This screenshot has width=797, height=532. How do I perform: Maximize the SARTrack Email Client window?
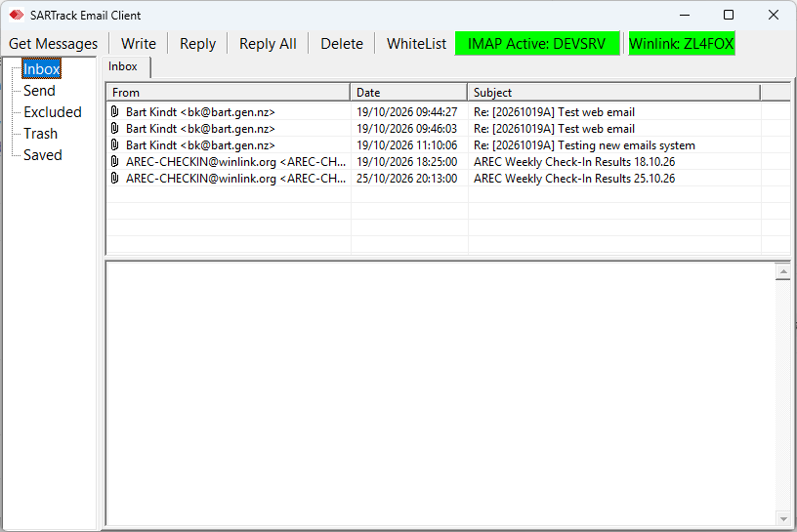[x=729, y=16]
